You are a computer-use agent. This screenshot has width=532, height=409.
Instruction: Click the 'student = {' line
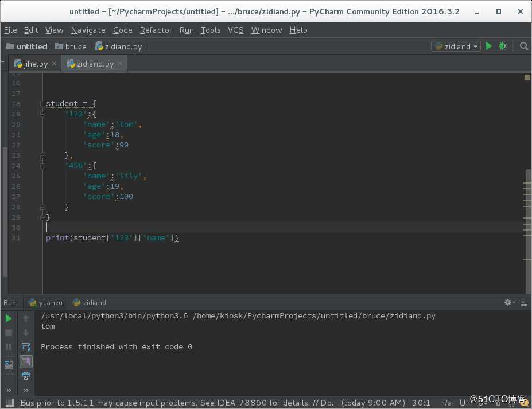point(71,103)
